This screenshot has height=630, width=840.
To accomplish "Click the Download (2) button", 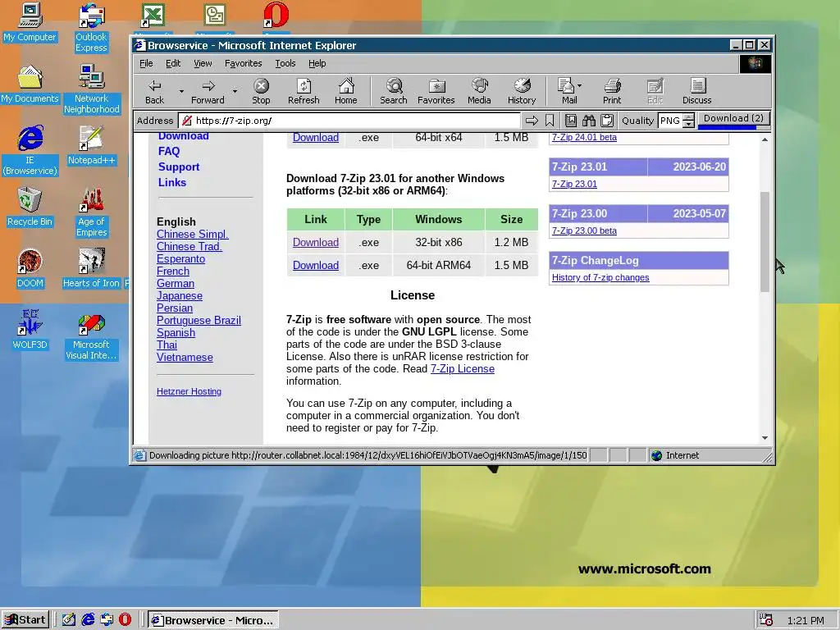I will point(733,120).
